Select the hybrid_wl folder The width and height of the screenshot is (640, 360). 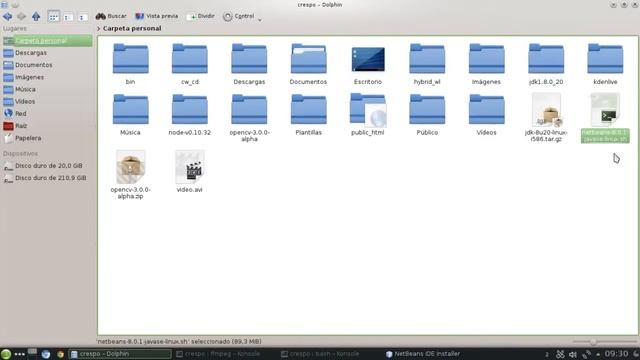pos(427,59)
